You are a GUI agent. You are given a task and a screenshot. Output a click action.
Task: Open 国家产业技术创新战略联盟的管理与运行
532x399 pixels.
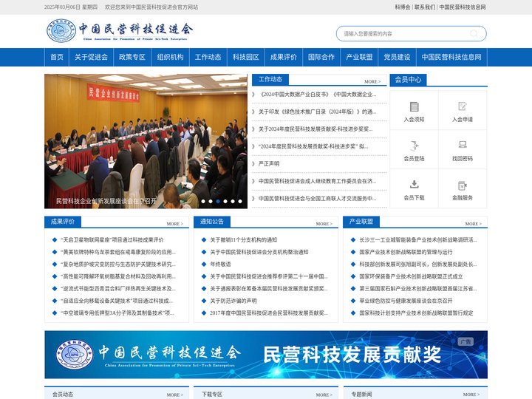[x=406, y=252]
